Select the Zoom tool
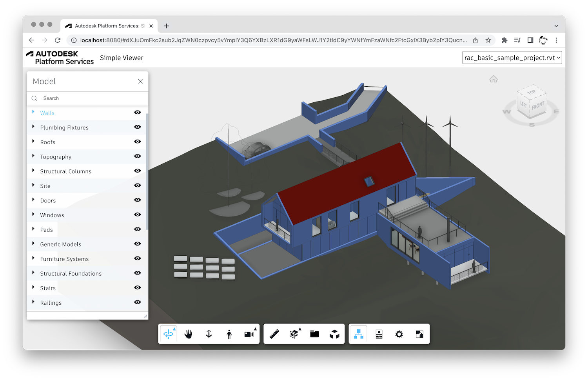Viewport: 588px width, 380px height. tap(209, 334)
